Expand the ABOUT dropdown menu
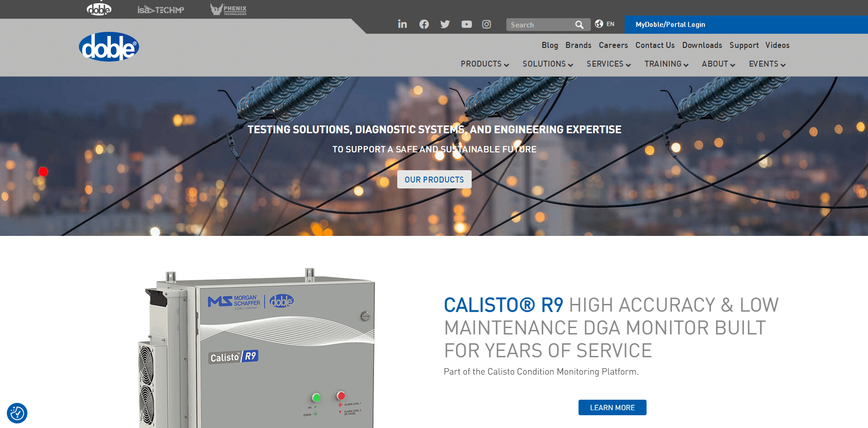 click(718, 64)
